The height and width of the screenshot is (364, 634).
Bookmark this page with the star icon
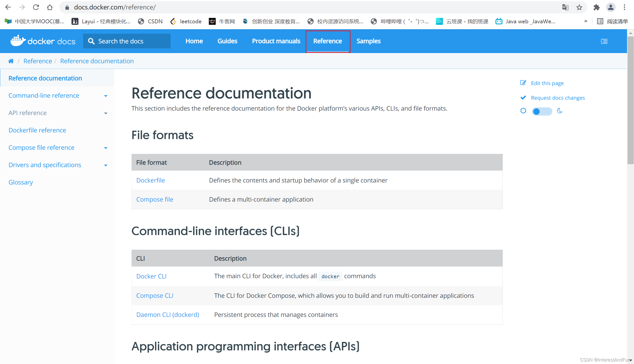(579, 7)
